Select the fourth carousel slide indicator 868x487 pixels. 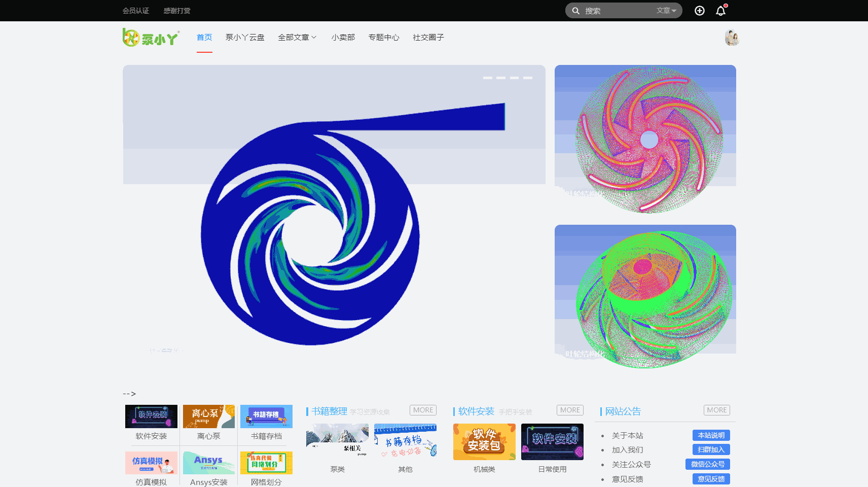tap(528, 78)
